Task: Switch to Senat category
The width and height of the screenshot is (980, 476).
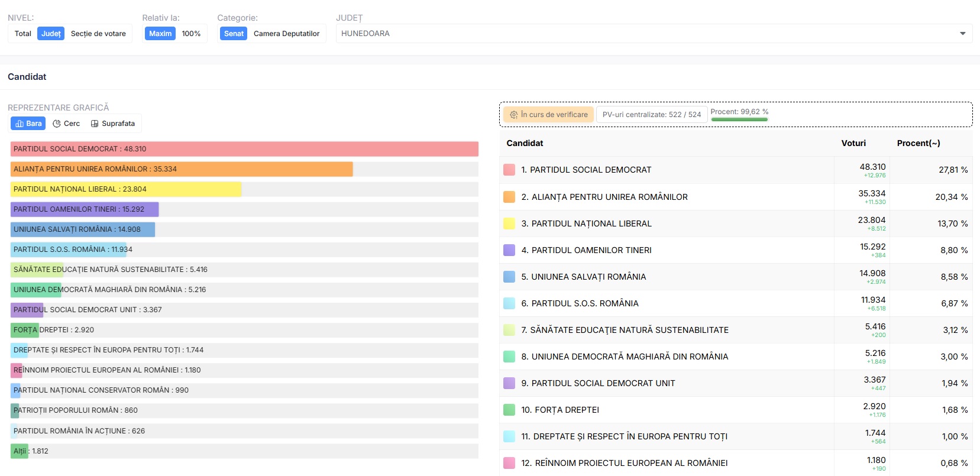Action: point(234,34)
